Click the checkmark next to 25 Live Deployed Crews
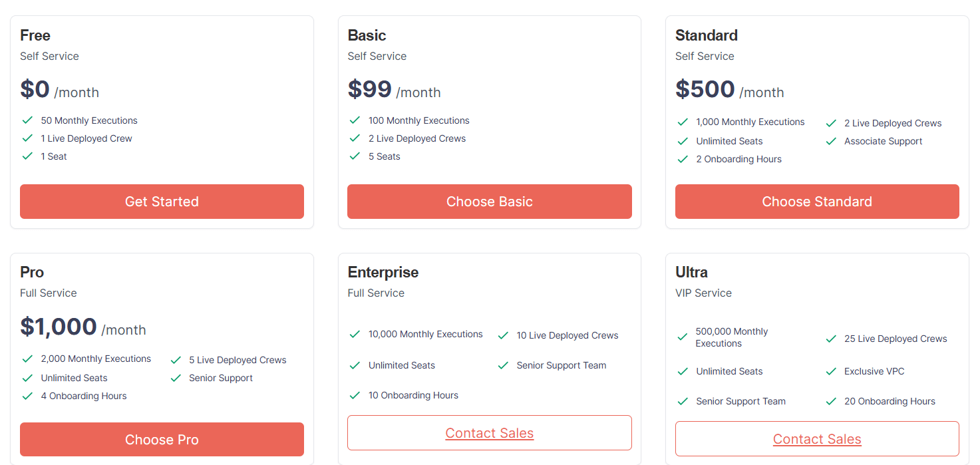Image resolution: width=980 pixels, height=465 pixels. pyautogui.click(x=831, y=339)
